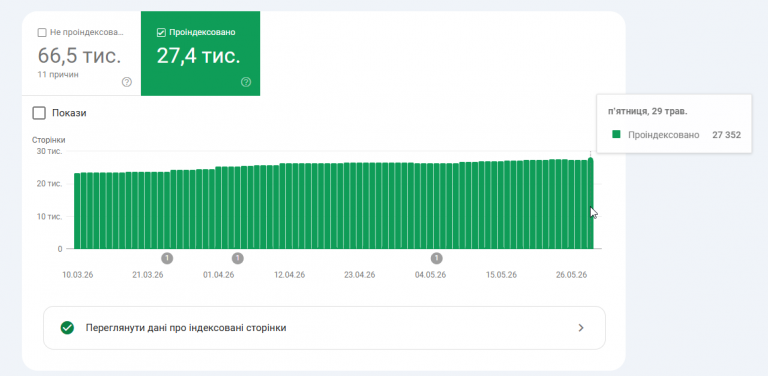768x376 pixels.
Task: Click the last highlighted bar of the chart
Action: tap(591, 203)
